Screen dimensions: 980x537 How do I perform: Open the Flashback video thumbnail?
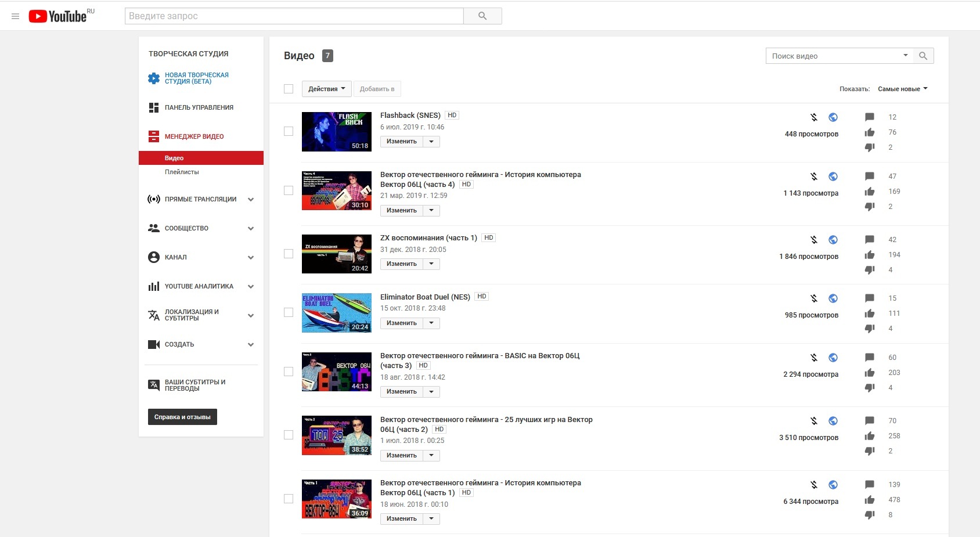tap(337, 132)
